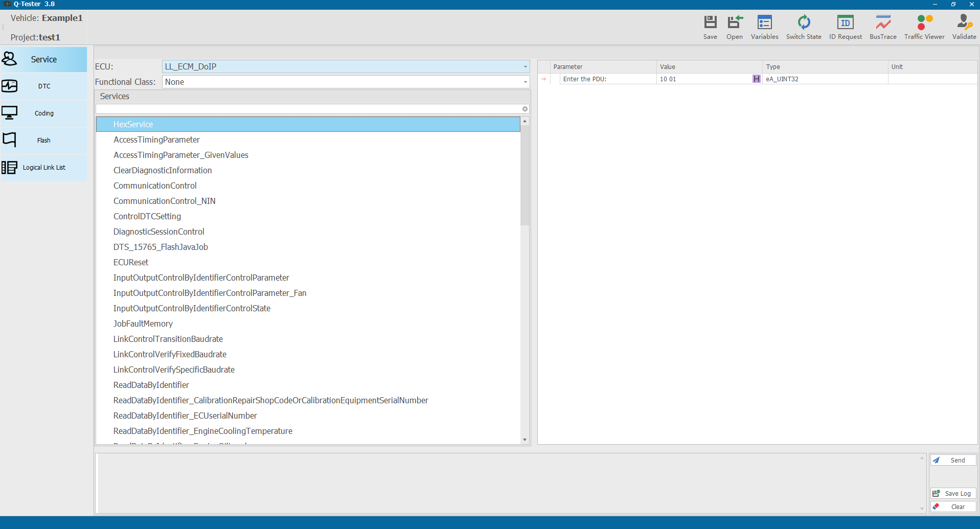This screenshot has height=529, width=980.
Task: Go to the Flash section
Action: pos(43,141)
